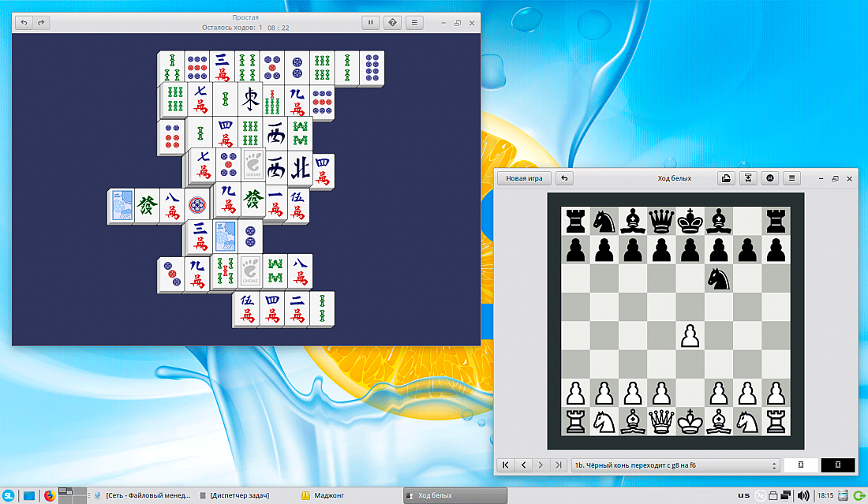Click the hint button in Mahjongg

pos(392,22)
